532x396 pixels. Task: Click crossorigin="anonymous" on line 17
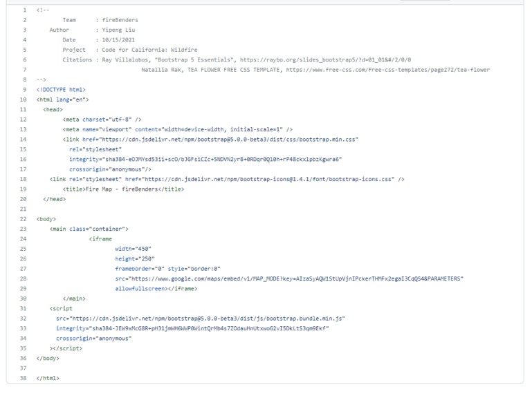click(107, 169)
